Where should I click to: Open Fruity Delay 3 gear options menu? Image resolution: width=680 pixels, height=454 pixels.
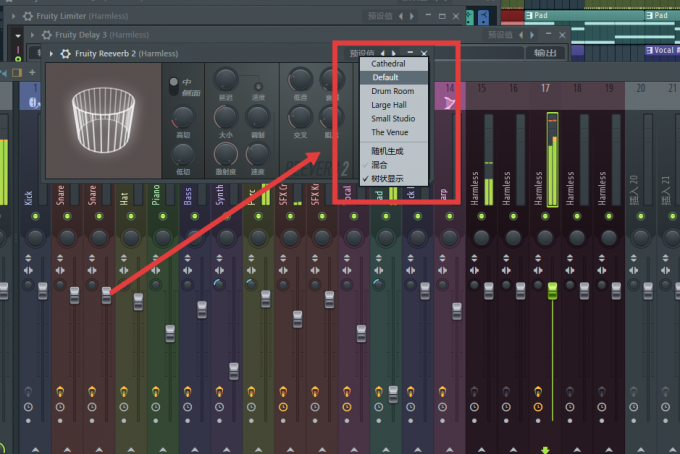[46, 35]
